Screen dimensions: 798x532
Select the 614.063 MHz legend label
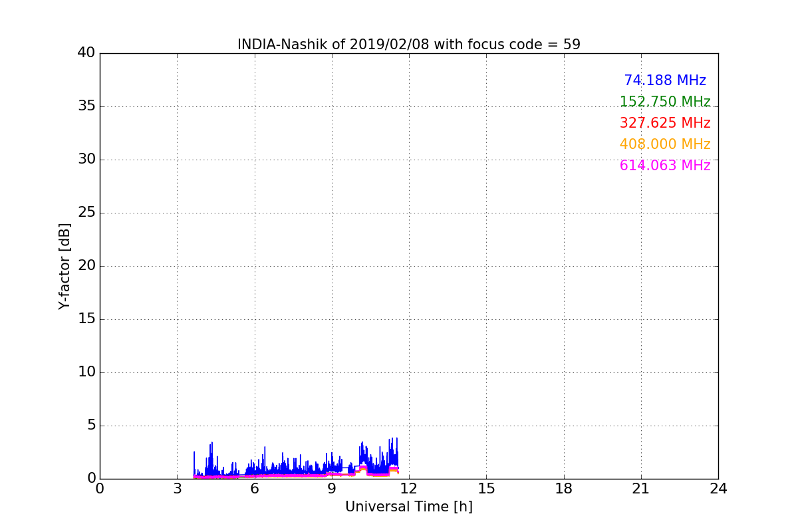coord(665,166)
